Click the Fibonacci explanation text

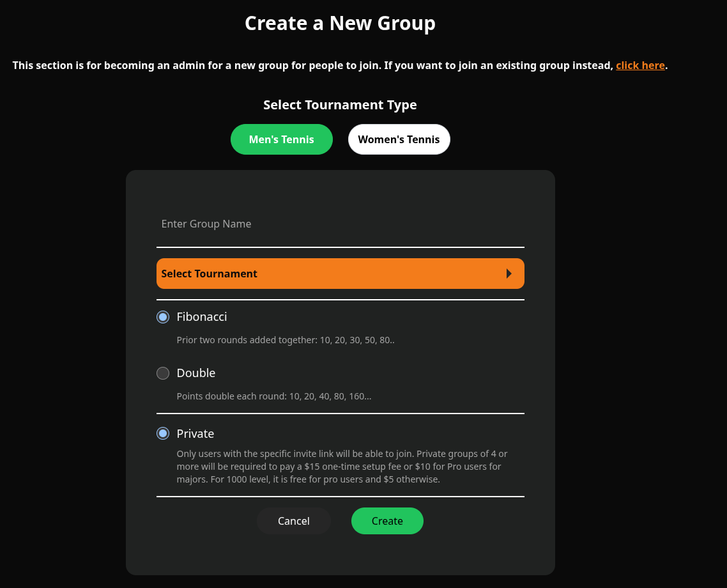coord(285,339)
